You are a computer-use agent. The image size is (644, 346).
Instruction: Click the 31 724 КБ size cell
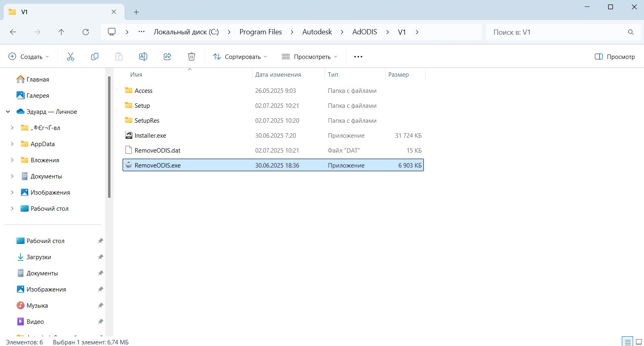pos(408,135)
